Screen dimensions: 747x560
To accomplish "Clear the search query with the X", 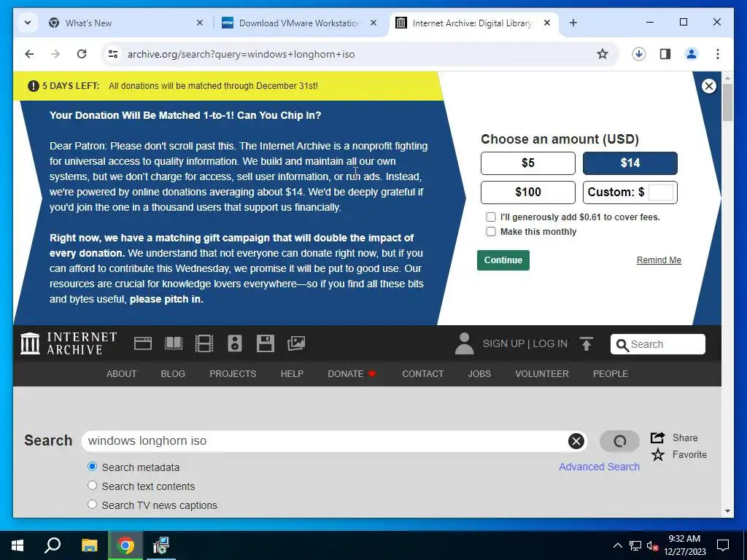I will [576, 441].
